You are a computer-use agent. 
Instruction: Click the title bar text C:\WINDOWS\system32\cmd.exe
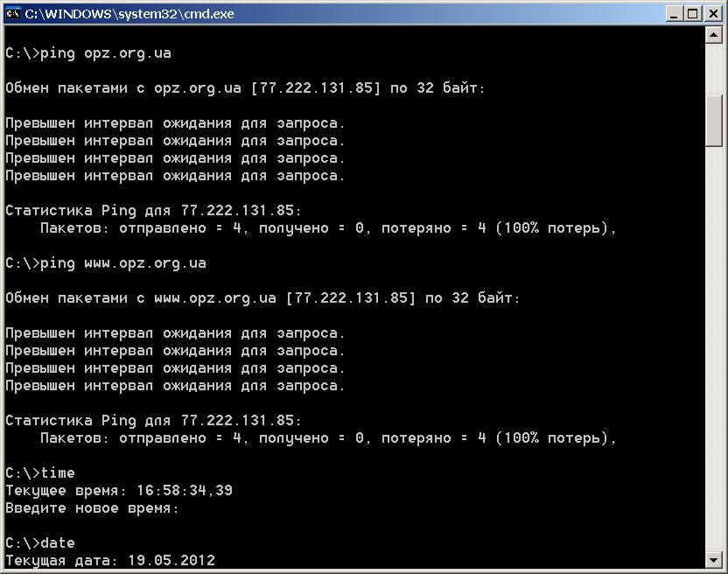129,14
